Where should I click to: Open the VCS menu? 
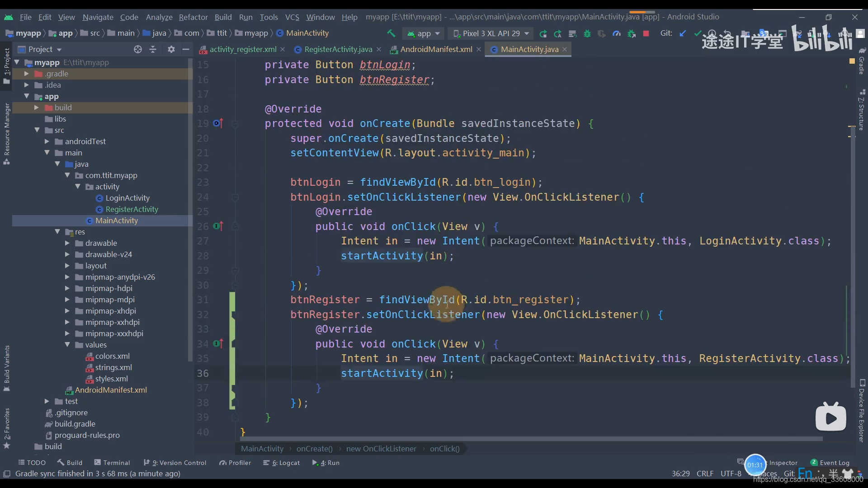(x=292, y=17)
